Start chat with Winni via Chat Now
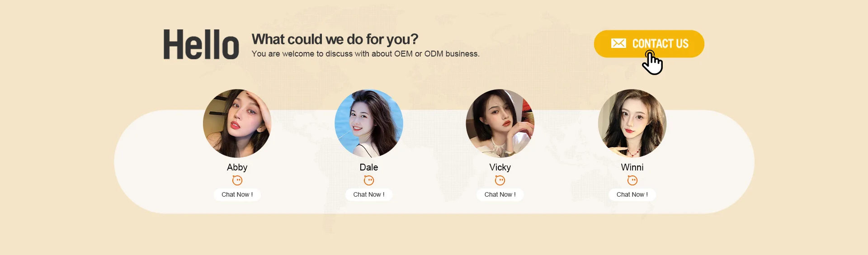 coord(632,194)
